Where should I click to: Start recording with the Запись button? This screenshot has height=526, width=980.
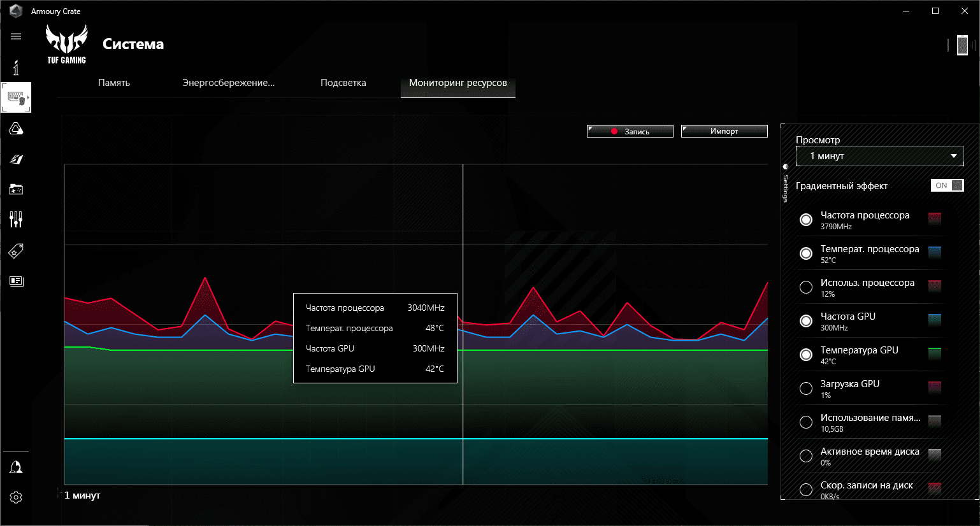[630, 131]
